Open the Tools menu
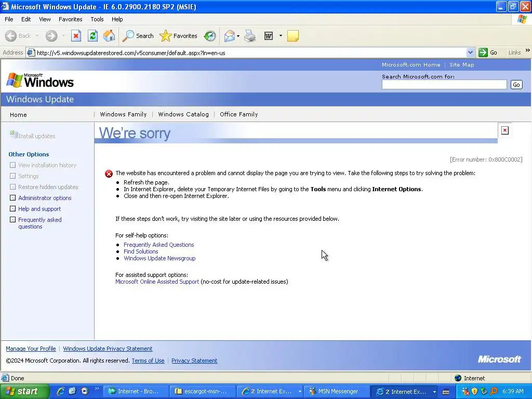The height and width of the screenshot is (399, 532). [97, 19]
